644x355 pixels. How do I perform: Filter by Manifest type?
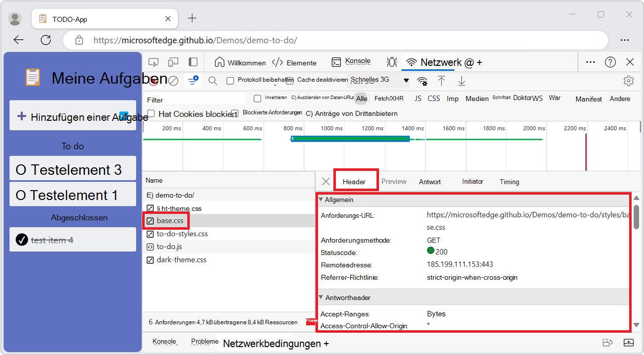coord(589,99)
